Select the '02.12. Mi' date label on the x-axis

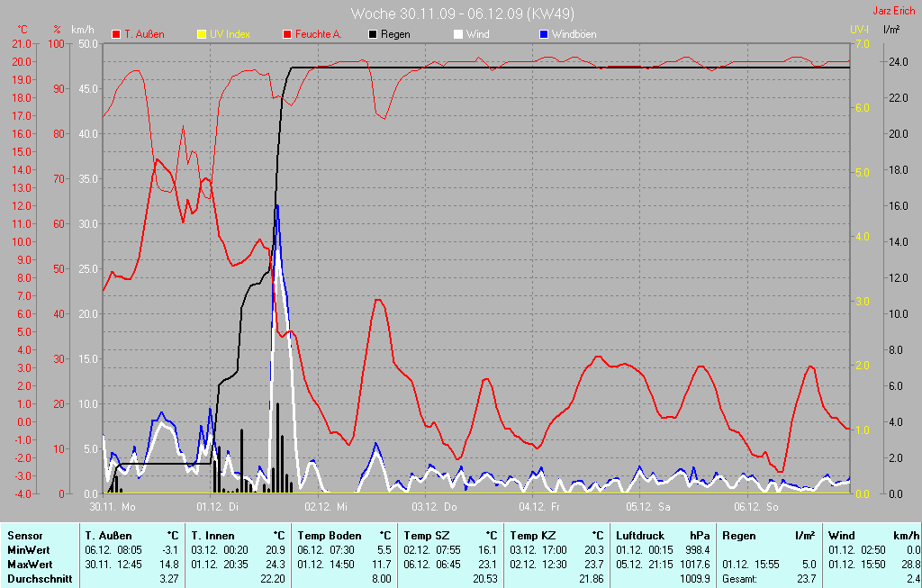tap(326, 506)
